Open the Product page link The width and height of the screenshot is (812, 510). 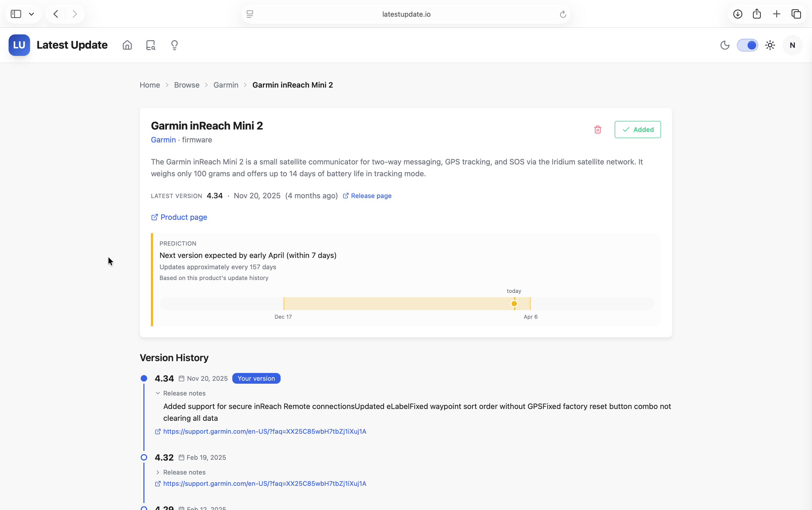179,217
